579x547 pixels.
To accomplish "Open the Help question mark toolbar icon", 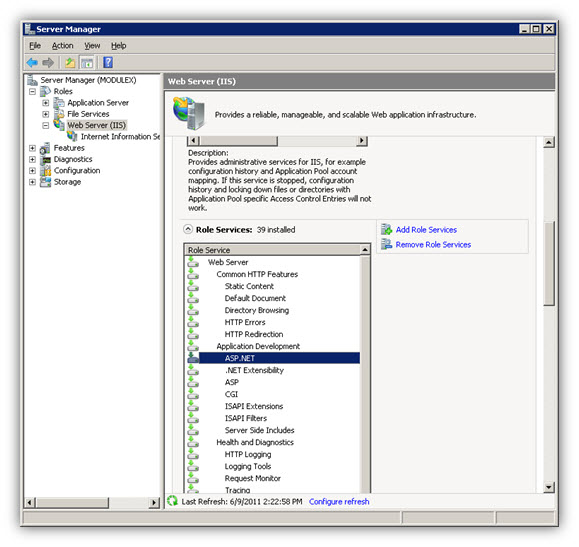I will point(108,62).
